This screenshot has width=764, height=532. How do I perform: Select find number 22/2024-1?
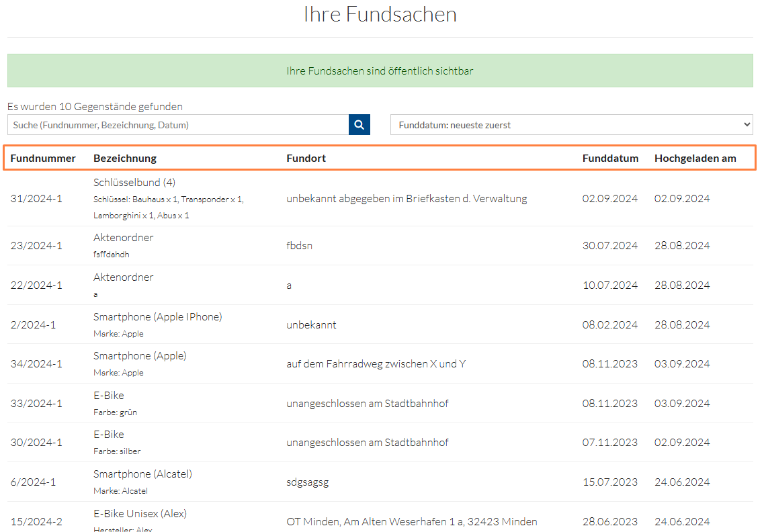coord(36,285)
